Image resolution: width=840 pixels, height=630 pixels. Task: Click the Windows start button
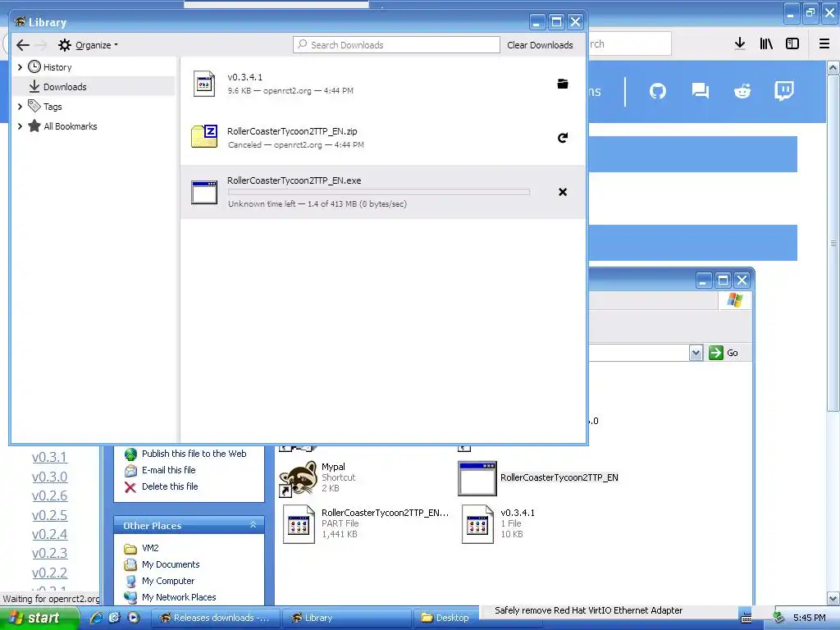[39, 619]
